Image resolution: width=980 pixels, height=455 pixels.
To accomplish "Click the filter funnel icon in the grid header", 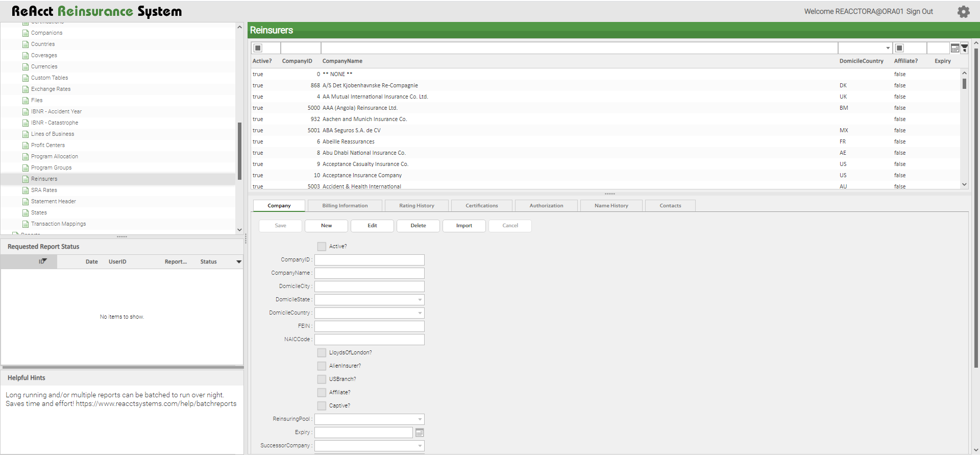I will tap(965, 48).
